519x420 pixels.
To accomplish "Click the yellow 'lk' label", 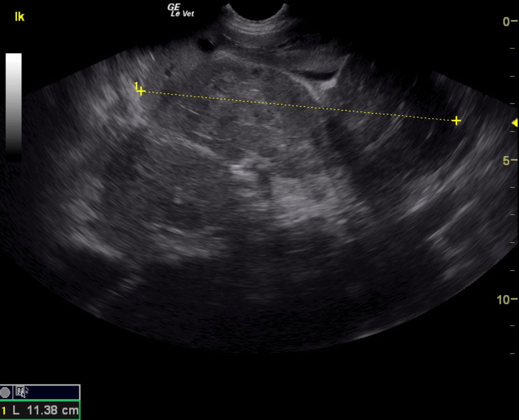I will [20, 17].
